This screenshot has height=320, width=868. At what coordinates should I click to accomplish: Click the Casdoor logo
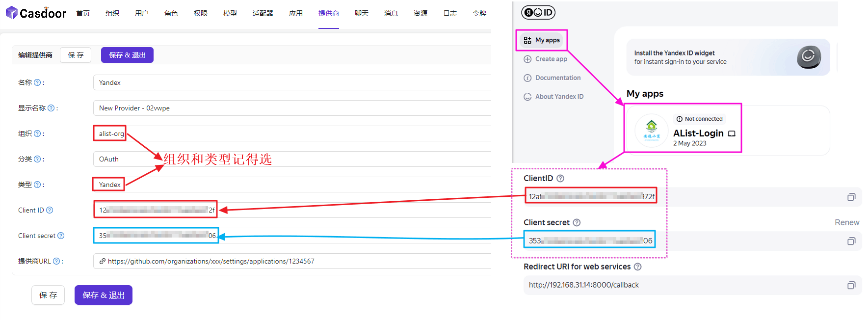tap(36, 13)
